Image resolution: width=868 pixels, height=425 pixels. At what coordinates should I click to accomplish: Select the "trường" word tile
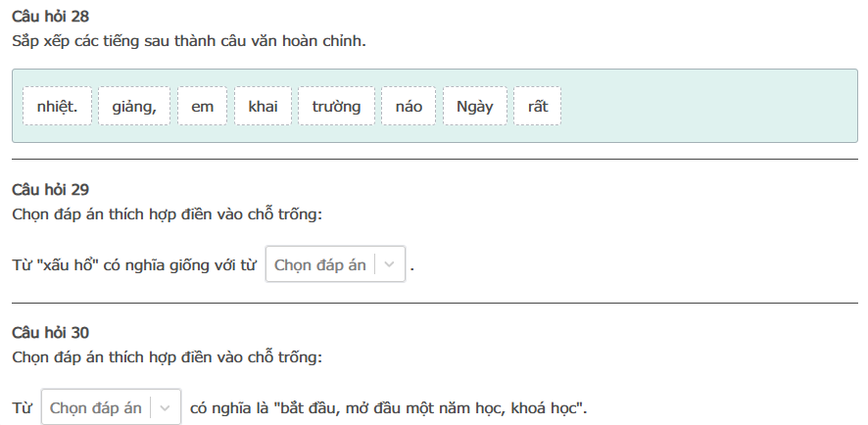click(336, 106)
